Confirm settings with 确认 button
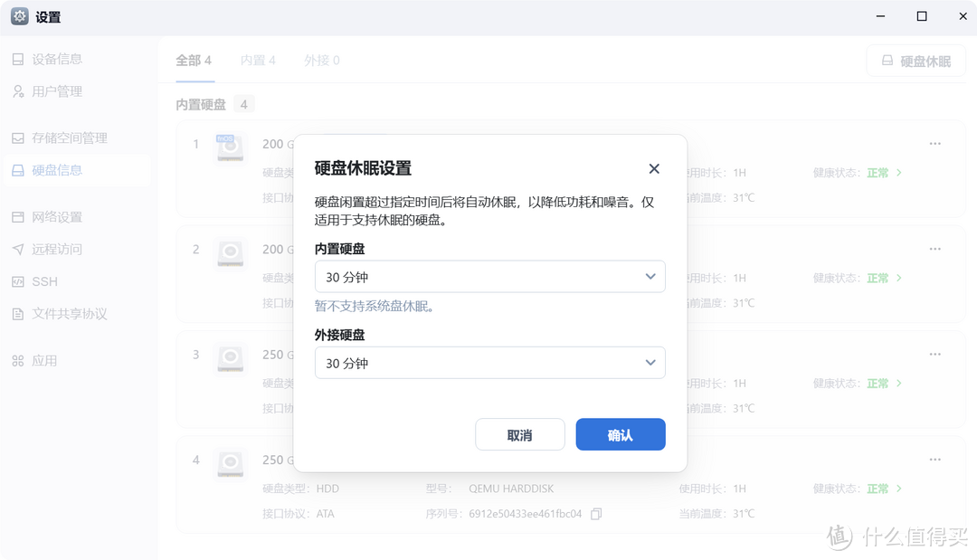This screenshot has height=560, width=977. click(x=620, y=435)
